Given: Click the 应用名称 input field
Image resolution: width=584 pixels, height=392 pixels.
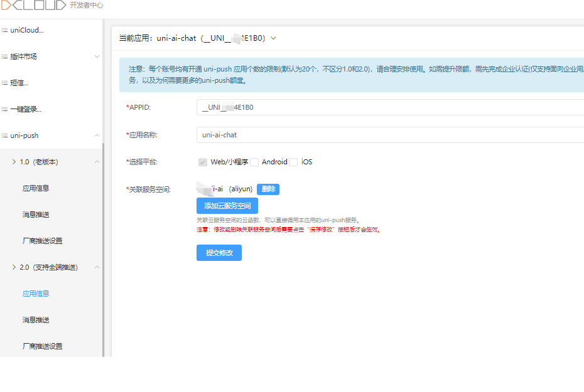Looking at the screenshot, I should pos(390,135).
